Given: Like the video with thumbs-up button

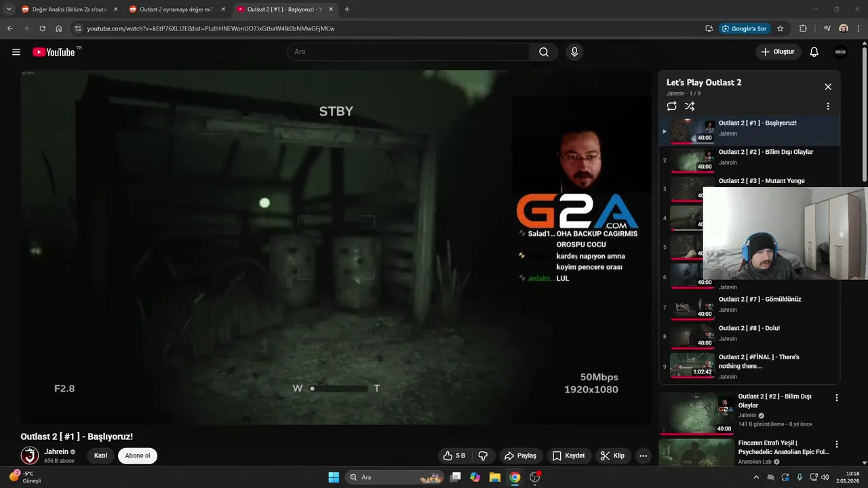Looking at the screenshot, I should pyautogui.click(x=454, y=456).
